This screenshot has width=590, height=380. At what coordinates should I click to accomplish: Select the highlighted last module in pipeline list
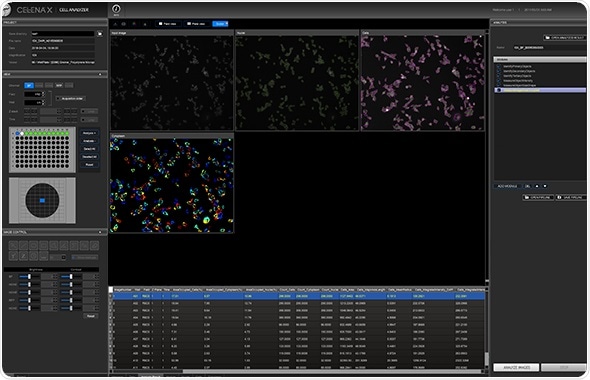[540, 90]
